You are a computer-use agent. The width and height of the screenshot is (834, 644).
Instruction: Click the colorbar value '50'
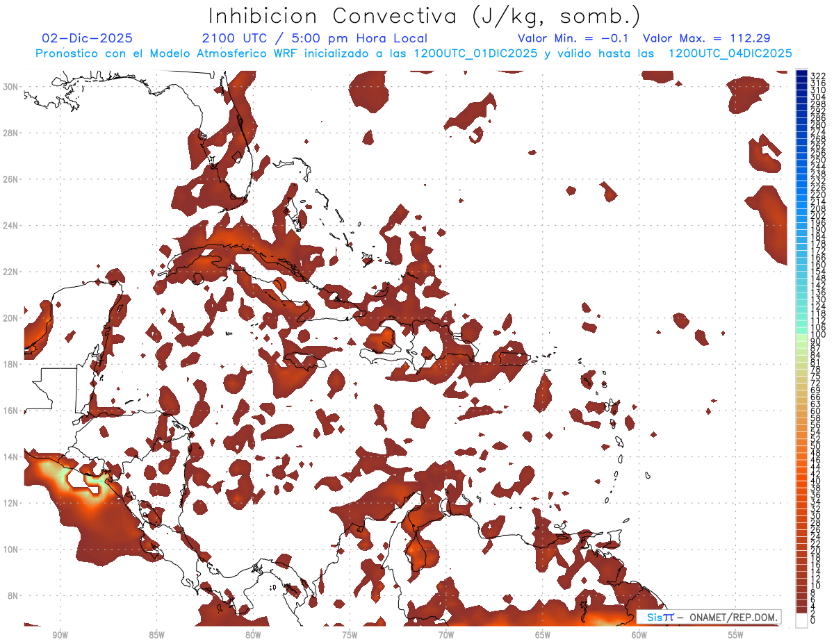click(816, 445)
